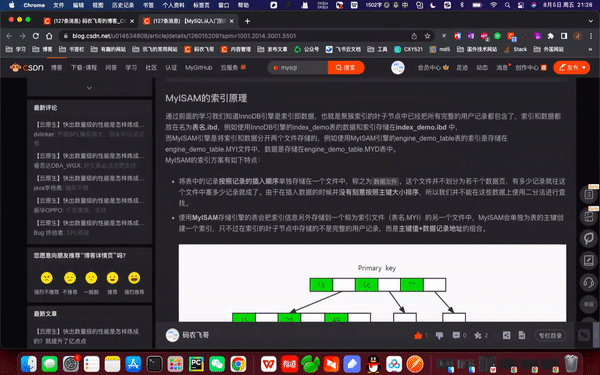Click the 专栏目录 button
This screenshot has width=600, height=375.
coord(550,336)
